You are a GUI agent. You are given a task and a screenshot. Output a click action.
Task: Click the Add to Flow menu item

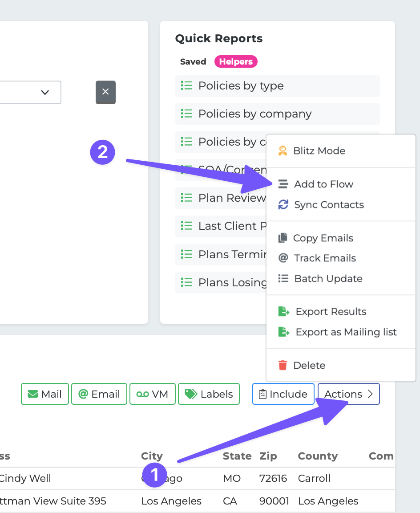coord(323,184)
